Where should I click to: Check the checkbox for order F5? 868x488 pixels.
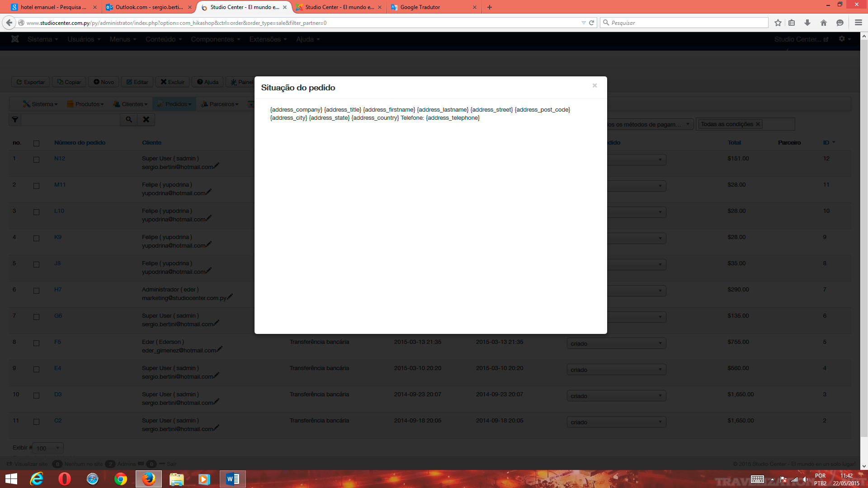click(36, 343)
